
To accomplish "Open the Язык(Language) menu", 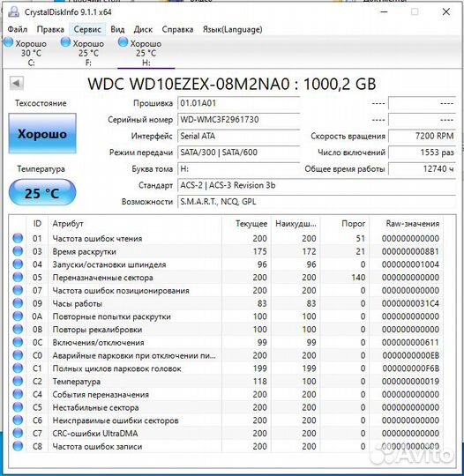I will click(233, 29).
